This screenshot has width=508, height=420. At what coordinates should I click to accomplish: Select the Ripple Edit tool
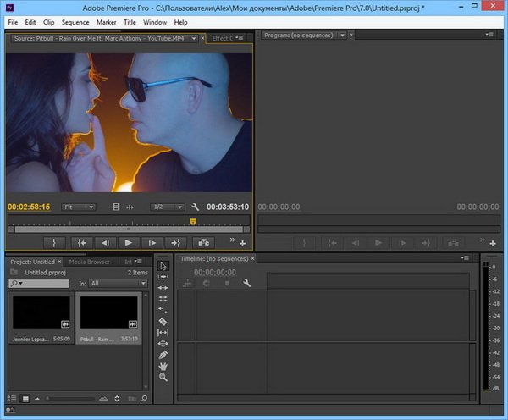pyautogui.click(x=163, y=288)
